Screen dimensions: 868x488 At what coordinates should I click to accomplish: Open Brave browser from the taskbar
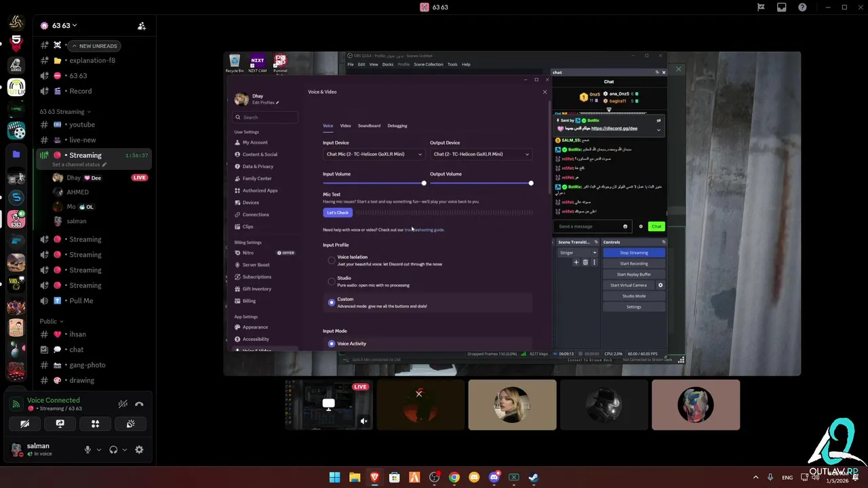(374, 477)
